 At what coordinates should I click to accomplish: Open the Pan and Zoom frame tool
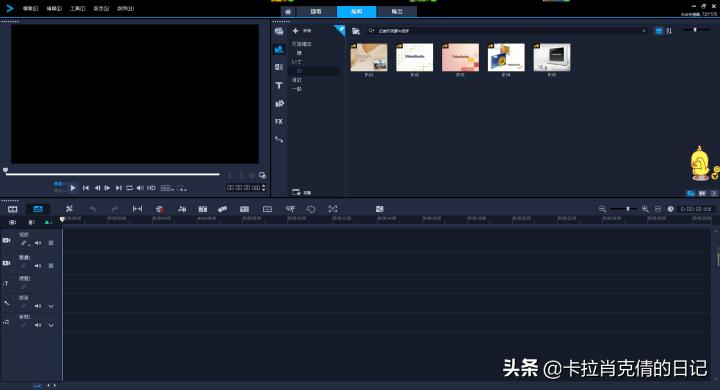click(x=333, y=209)
